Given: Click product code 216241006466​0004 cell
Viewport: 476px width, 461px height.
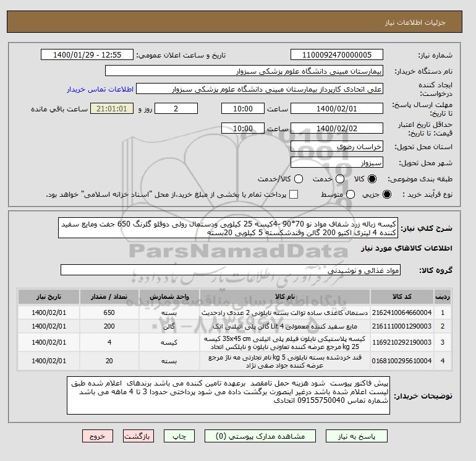Looking at the screenshot, I should [402, 312].
